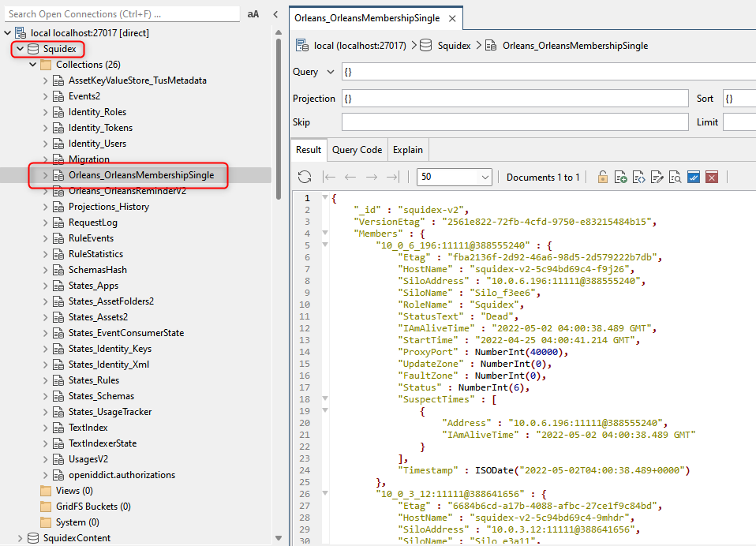Expand the Identity_Users collection
This screenshot has height=546, width=756.
click(45, 144)
